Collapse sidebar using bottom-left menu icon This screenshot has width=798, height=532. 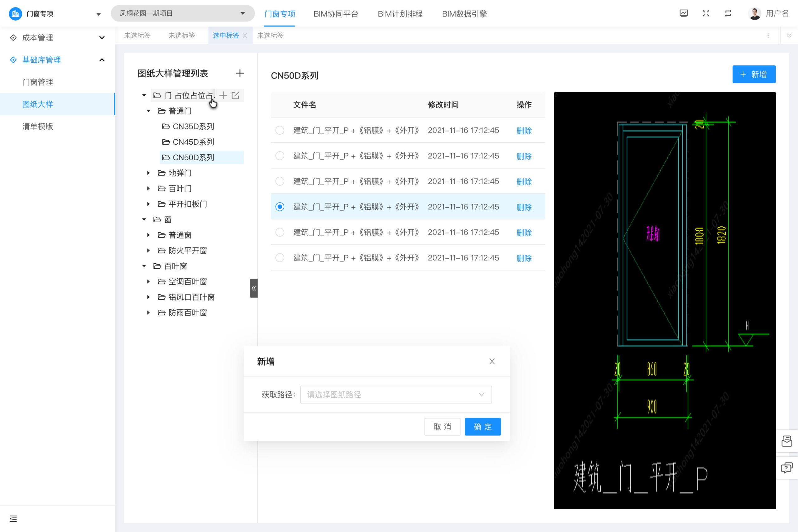click(x=13, y=518)
